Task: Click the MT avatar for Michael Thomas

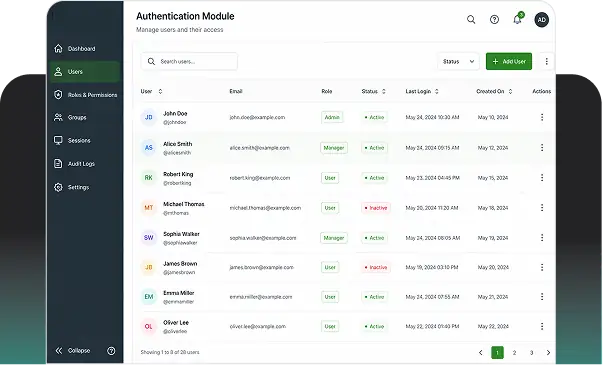Action: coord(148,208)
